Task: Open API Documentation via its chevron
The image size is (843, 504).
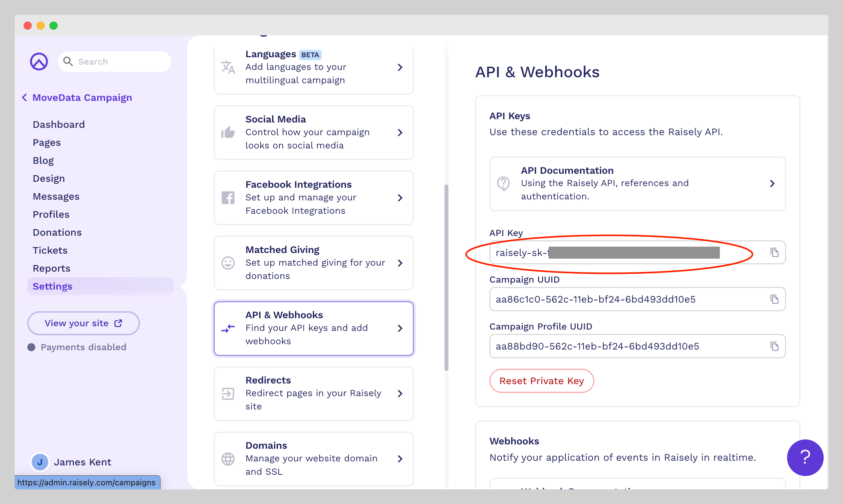Action: 772,184
